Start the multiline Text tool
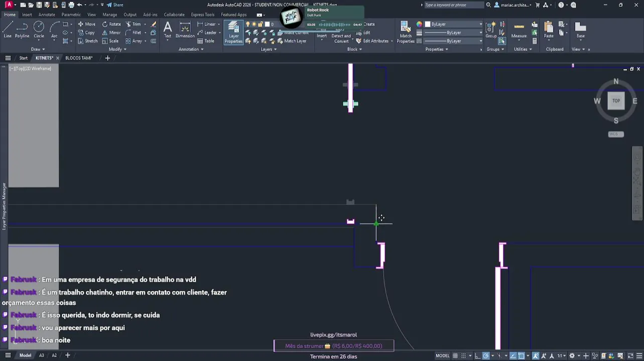Viewport: 644px width, 361px height. pyautogui.click(x=168, y=30)
